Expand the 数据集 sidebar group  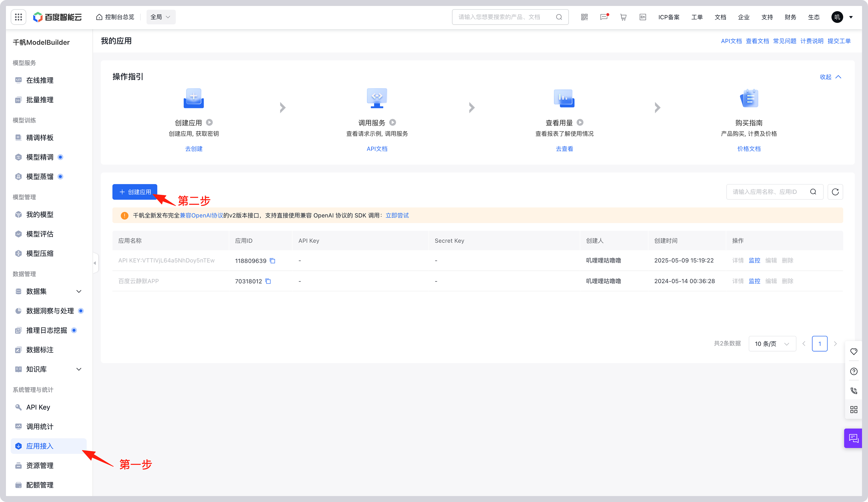[79, 291]
